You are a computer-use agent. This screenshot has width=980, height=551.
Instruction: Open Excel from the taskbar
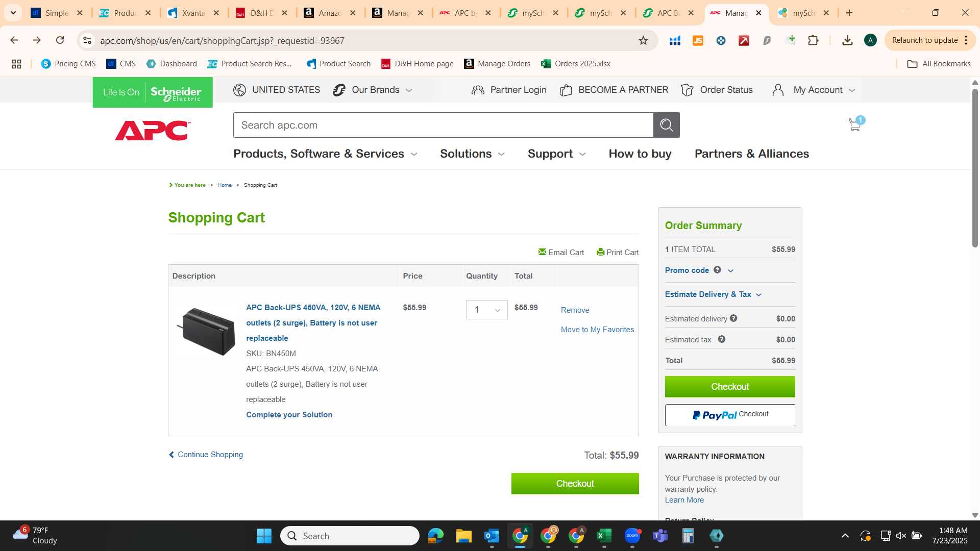coord(604,536)
